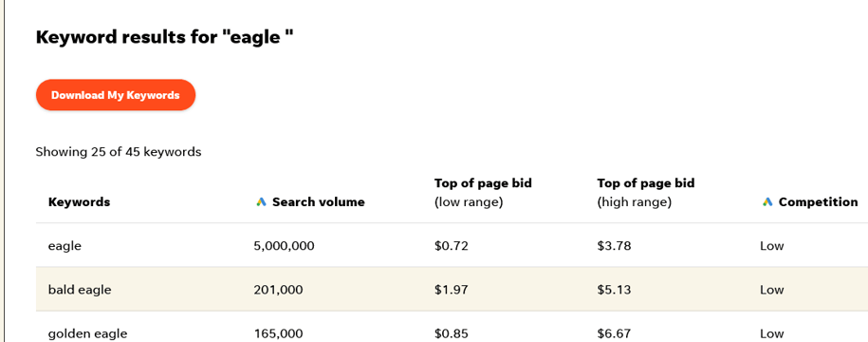This screenshot has width=868, height=342.
Task: Select the Keywords column header
Action: click(x=79, y=201)
